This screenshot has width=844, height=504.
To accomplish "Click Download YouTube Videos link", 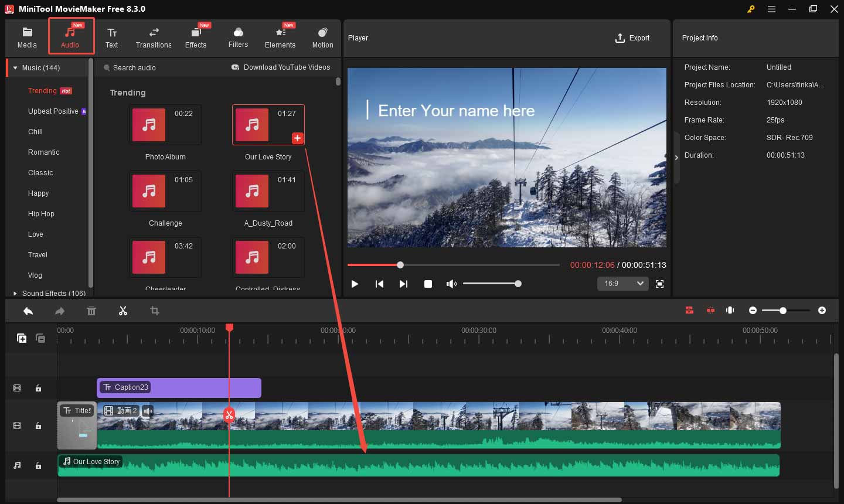I will pos(281,67).
